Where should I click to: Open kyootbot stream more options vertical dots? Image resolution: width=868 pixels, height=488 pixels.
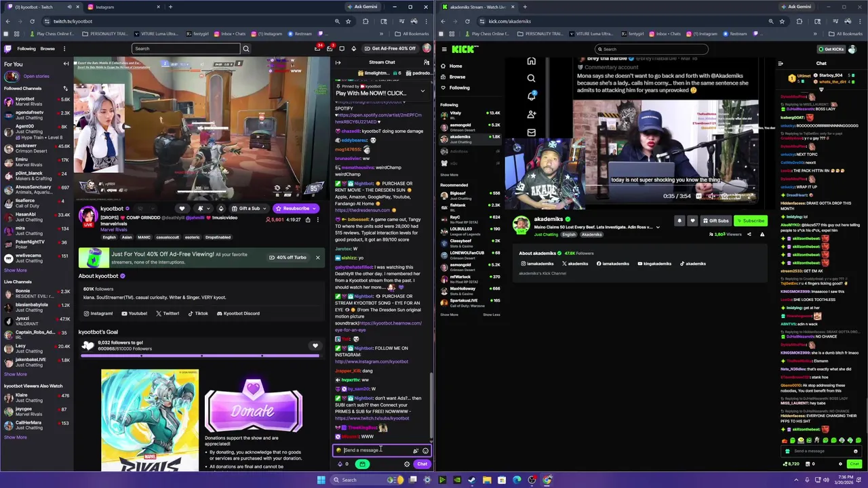pos(317,220)
